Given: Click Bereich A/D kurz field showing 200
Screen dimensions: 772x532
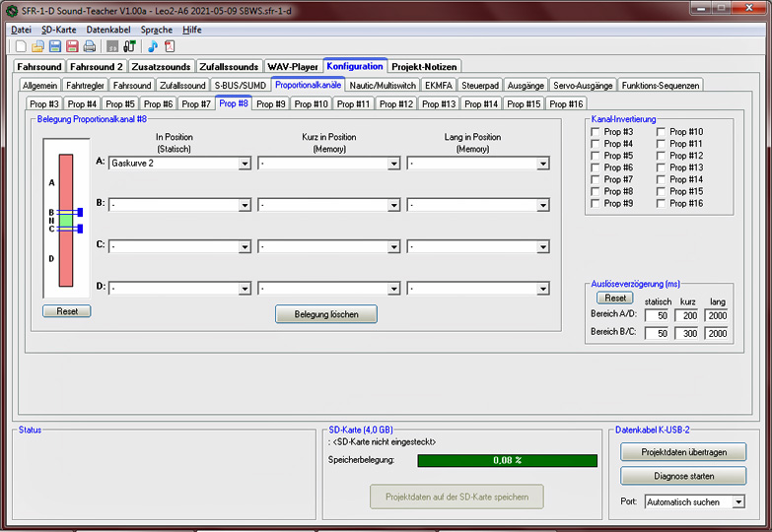Looking at the screenshot, I should (x=686, y=315).
